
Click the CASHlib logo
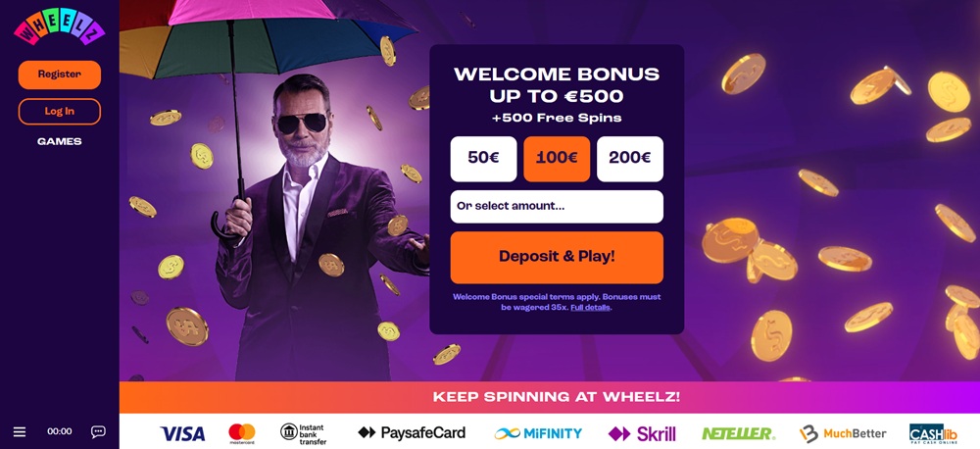click(x=933, y=434)
